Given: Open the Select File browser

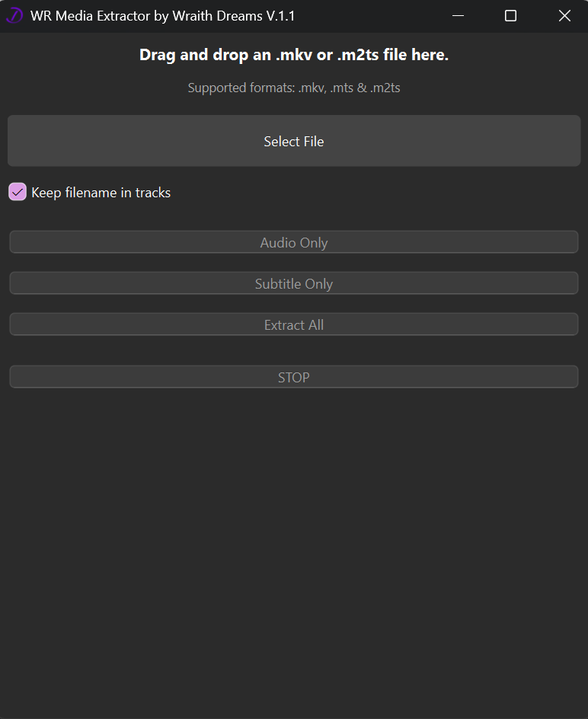Looking at the screenshot, I should [294, 141].
